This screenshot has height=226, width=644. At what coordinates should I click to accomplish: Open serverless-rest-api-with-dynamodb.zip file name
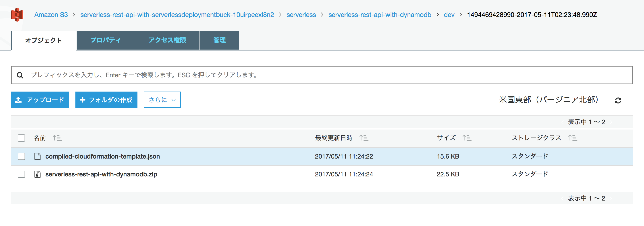[x=101, y=174]
